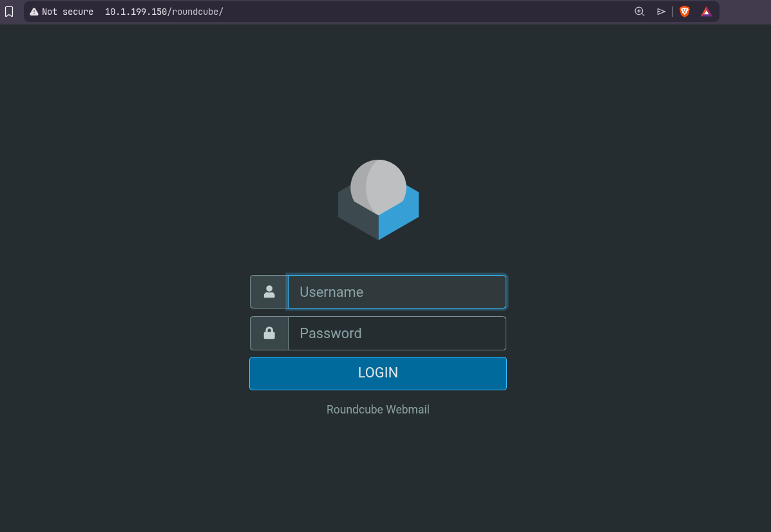771x532 pixels.
Task: Click the padlock icon beside Password
Action: click(269, 333)
